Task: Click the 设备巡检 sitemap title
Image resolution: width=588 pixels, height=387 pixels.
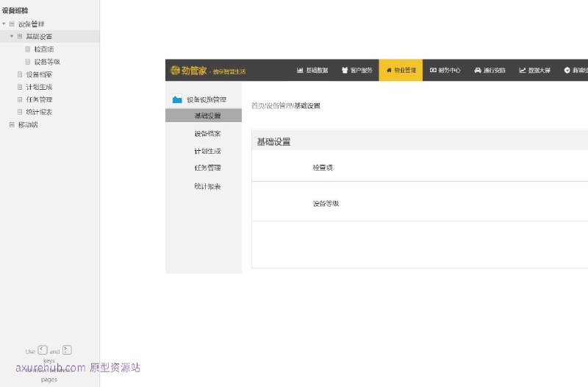Action: (x=15, y=10)
